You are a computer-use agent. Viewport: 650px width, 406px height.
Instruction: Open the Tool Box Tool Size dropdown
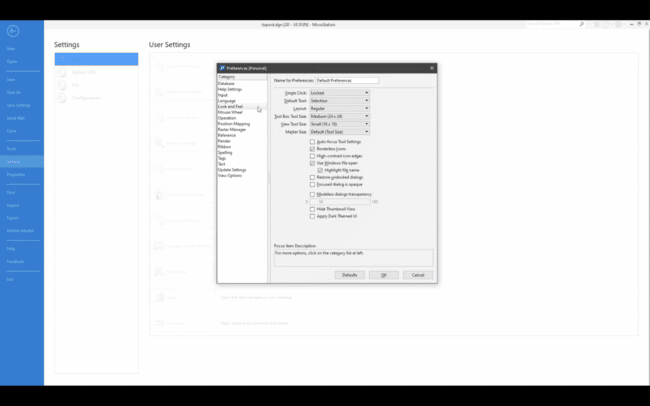click(340, 116)
